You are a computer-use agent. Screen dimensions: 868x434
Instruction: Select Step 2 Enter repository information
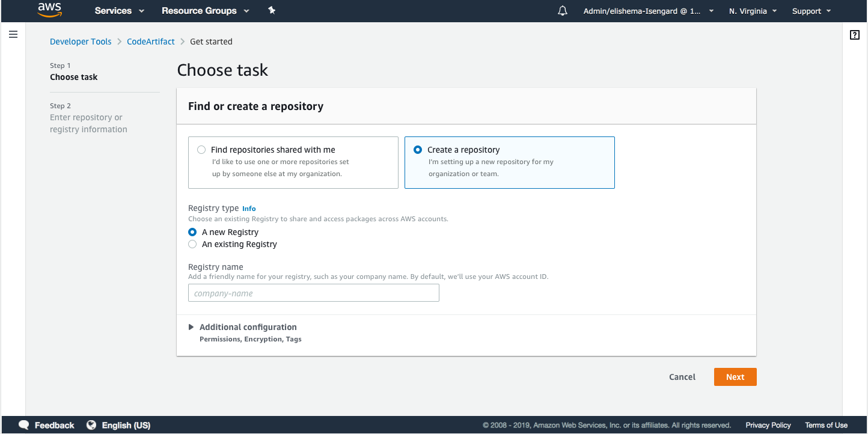(x=88, y=118)
